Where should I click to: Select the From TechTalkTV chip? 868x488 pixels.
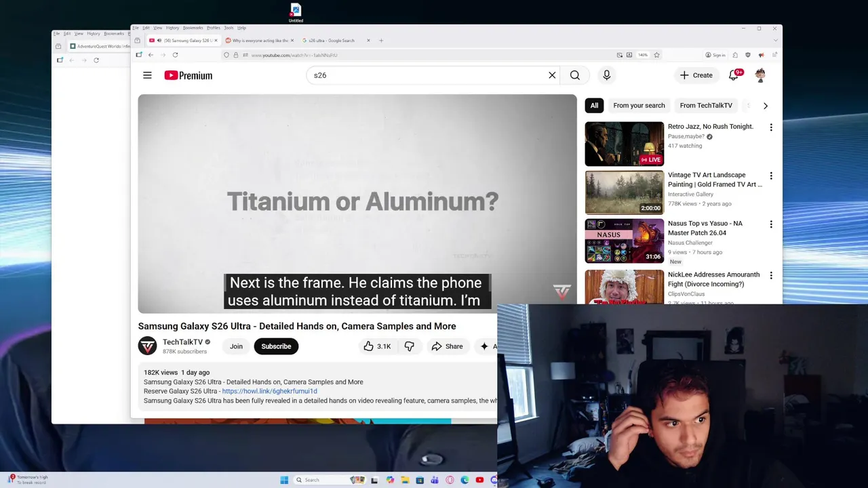[x=706, y=105]
